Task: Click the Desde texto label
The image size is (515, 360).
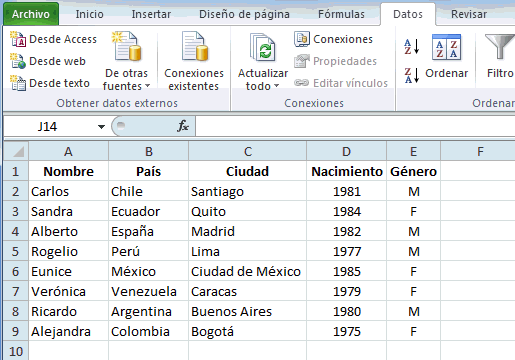Action: (59, 83)
